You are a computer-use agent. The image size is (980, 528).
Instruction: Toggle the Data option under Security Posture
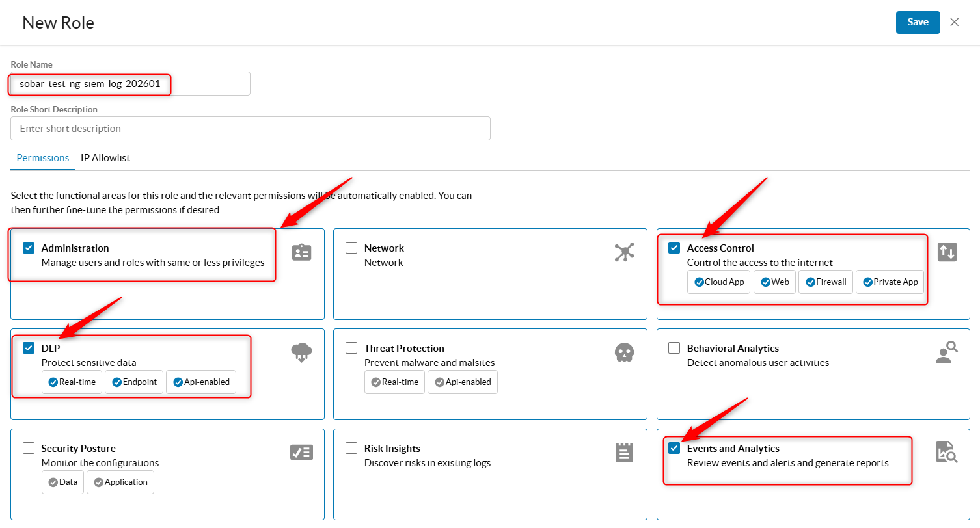tap(62, 482)
